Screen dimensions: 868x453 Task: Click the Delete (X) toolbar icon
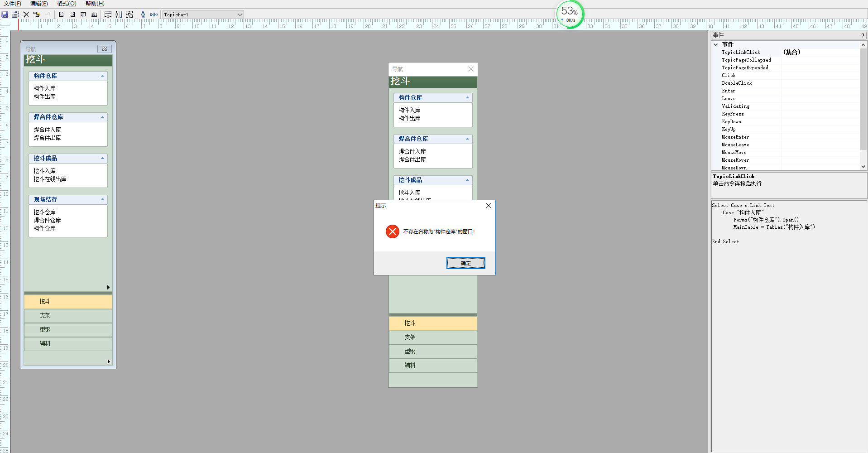click(x=26, y=14)
